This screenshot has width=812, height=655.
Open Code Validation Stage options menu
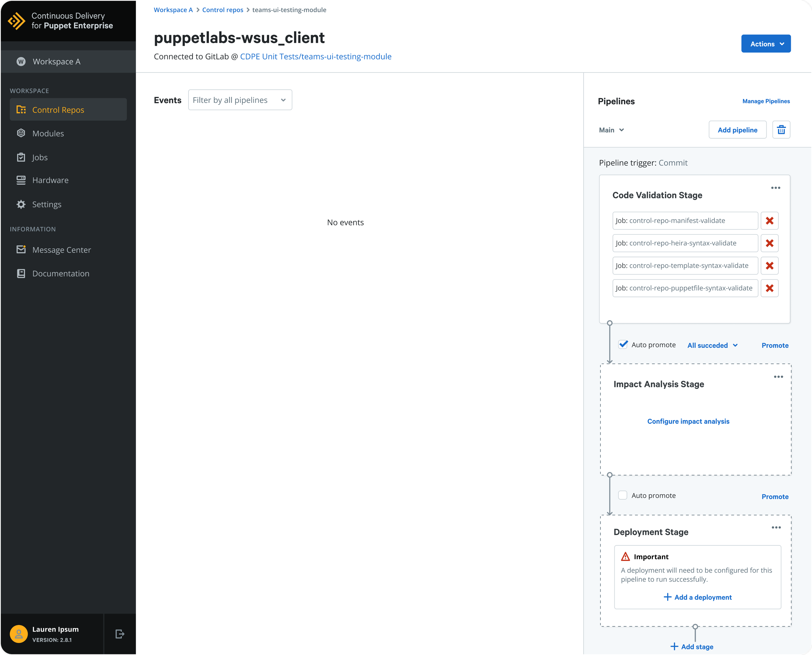(x=775, y=188)
